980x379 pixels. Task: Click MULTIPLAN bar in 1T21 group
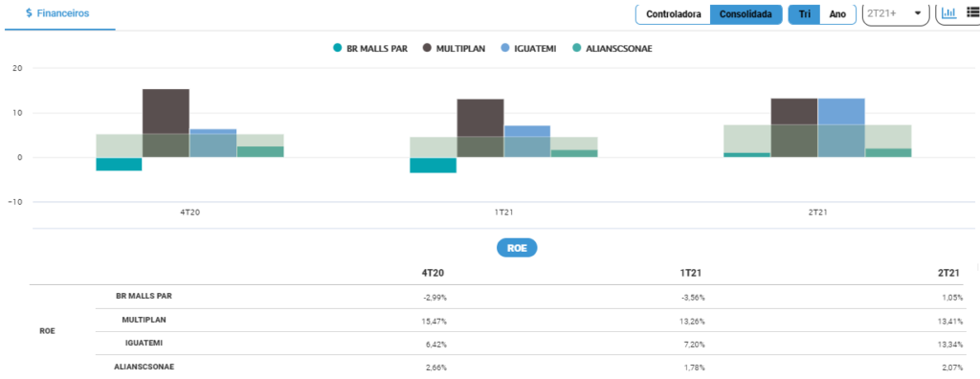pos(480,127)
